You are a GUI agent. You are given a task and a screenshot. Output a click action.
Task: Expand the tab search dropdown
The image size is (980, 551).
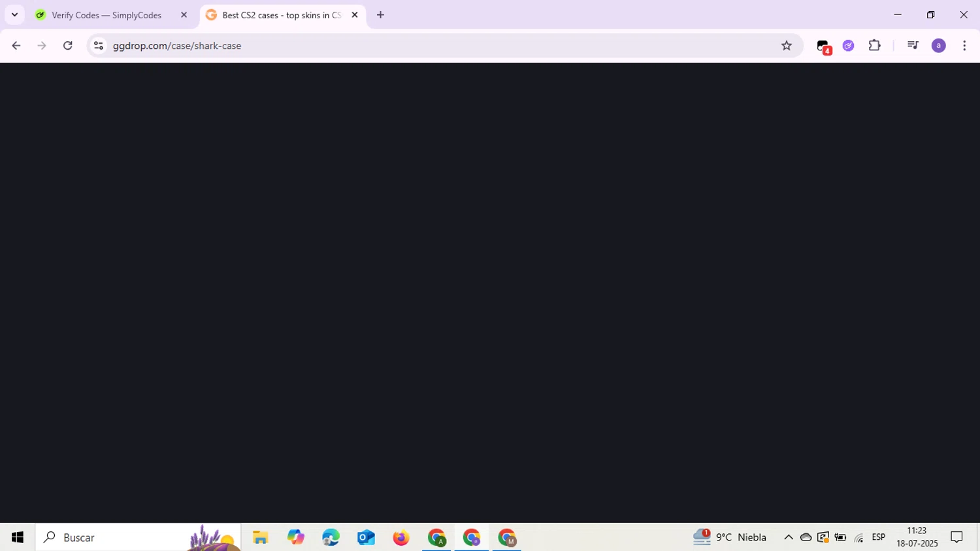[x=14, y=14]
